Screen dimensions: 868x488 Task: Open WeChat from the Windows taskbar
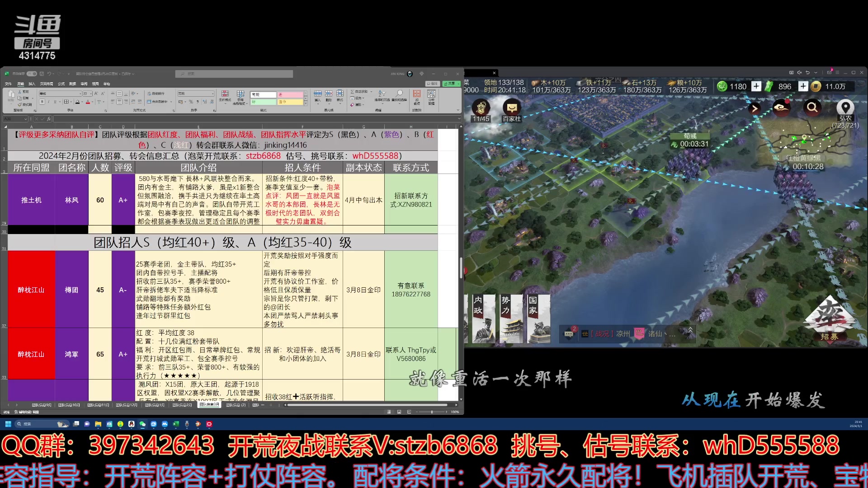coord(142,424)
